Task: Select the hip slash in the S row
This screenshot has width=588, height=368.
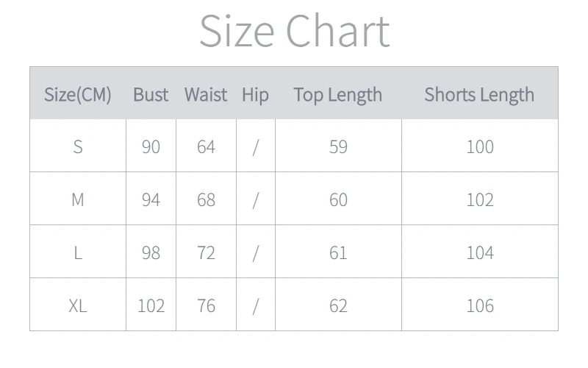Action: [x=255, y=146]
